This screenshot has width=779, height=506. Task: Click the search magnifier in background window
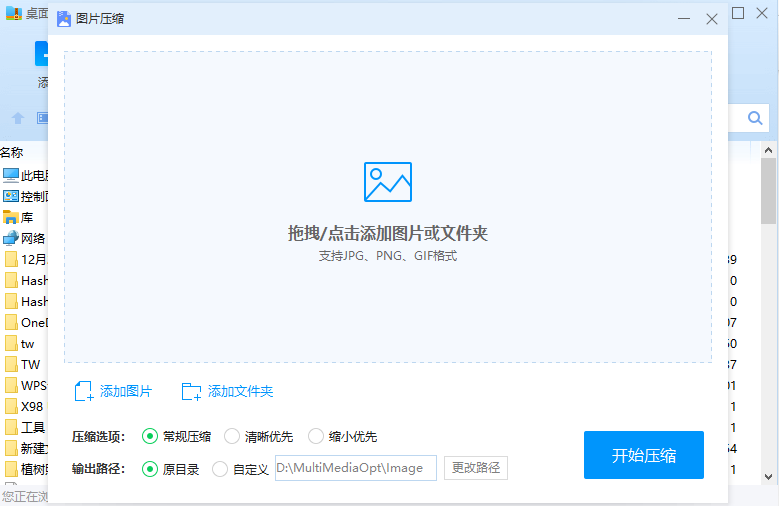[755, 118]
